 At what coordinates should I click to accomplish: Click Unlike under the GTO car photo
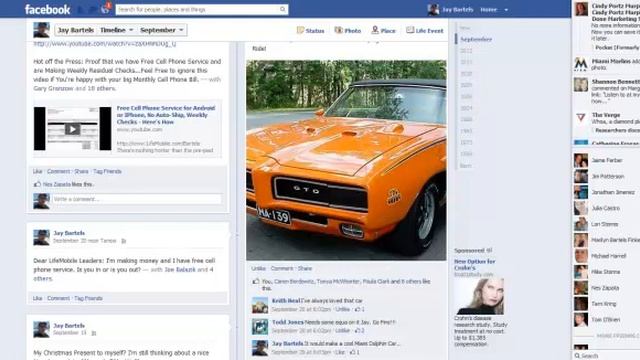[259, 268]
